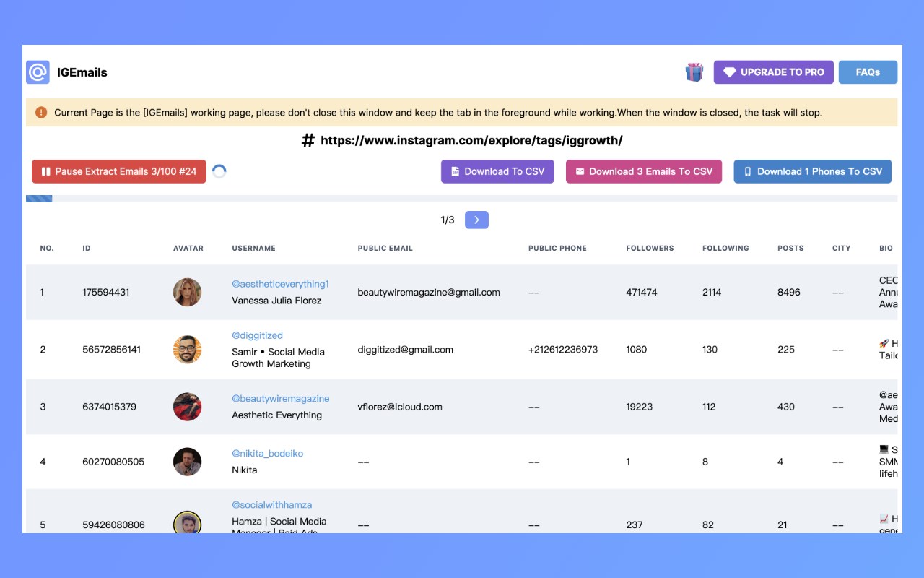Click the avatar of diggitized

point(187,349)
